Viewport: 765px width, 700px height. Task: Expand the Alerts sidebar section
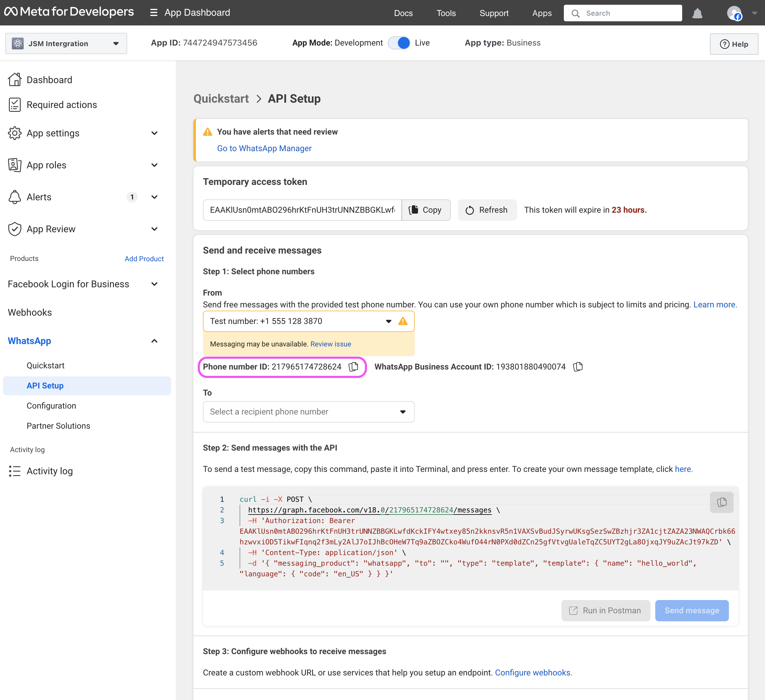point(154,197)
